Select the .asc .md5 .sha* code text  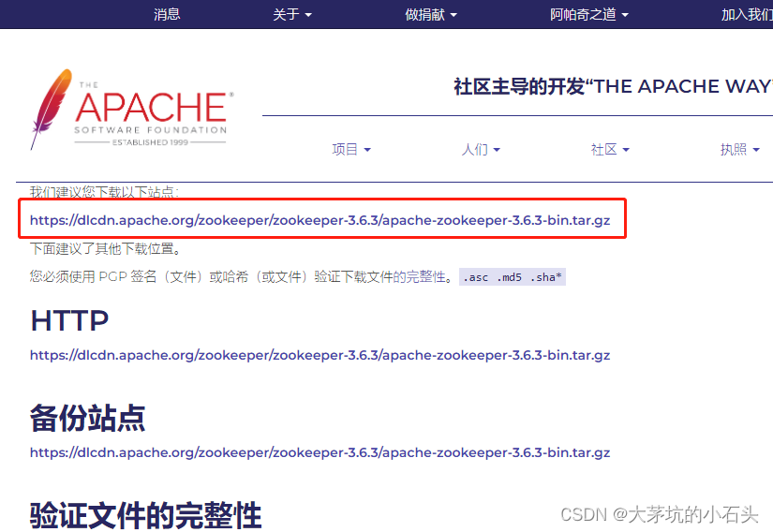point(513,277)
